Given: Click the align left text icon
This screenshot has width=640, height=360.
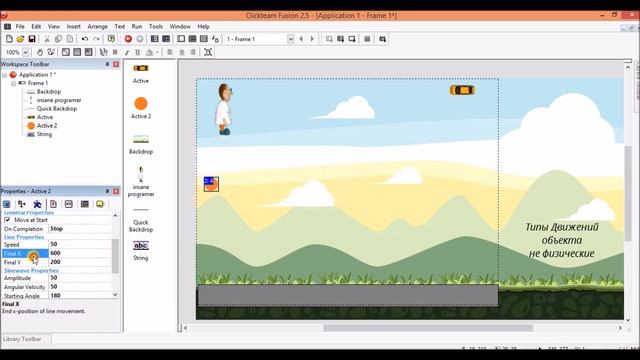Looking at the screenshot, I should tap(170, 52).
